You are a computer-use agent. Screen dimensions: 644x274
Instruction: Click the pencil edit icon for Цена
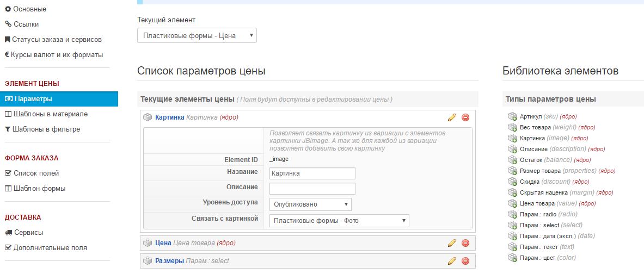[451, 243]
